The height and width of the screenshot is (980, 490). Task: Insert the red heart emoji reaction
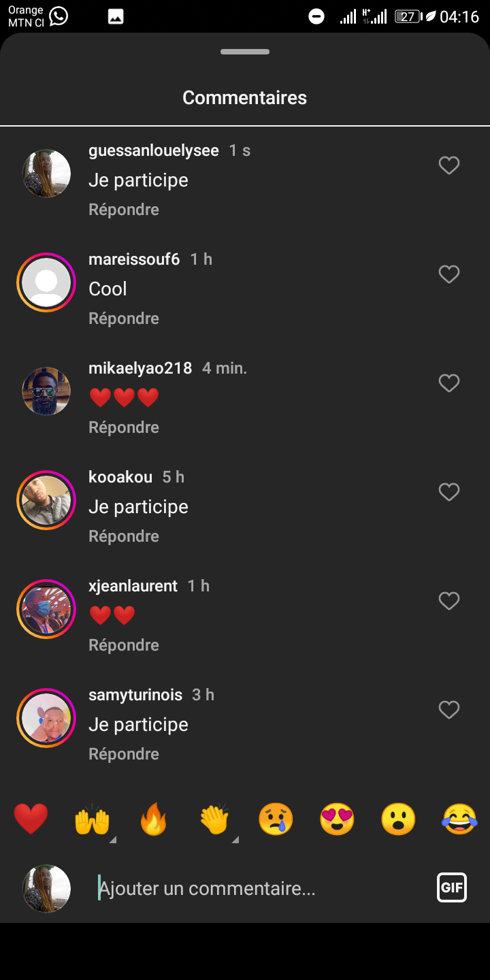[31, 819]
